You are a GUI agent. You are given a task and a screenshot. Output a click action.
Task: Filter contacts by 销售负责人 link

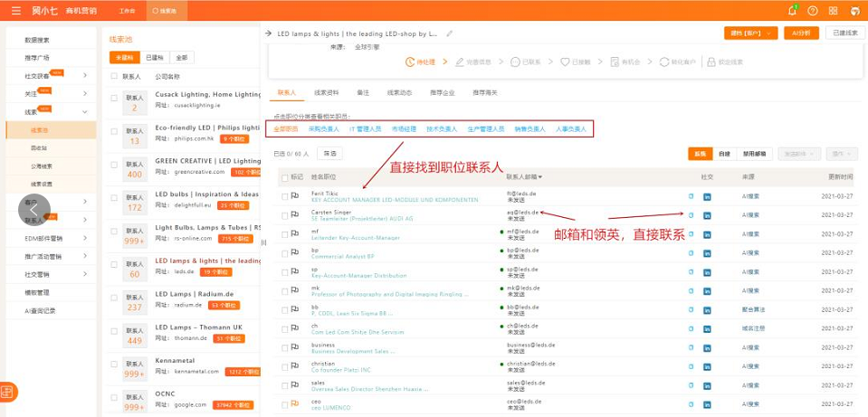pyautogui.click(x=529, y=128)
